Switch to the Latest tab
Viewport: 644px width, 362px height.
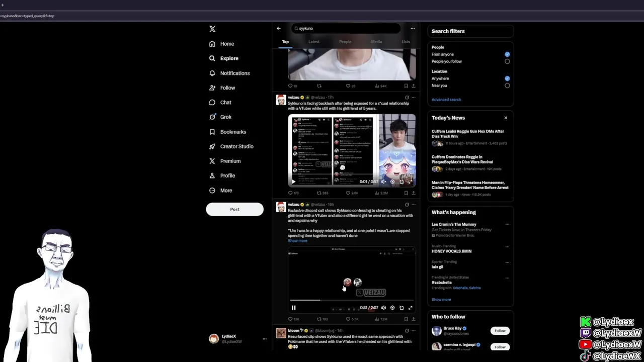(x=313, y=42)
